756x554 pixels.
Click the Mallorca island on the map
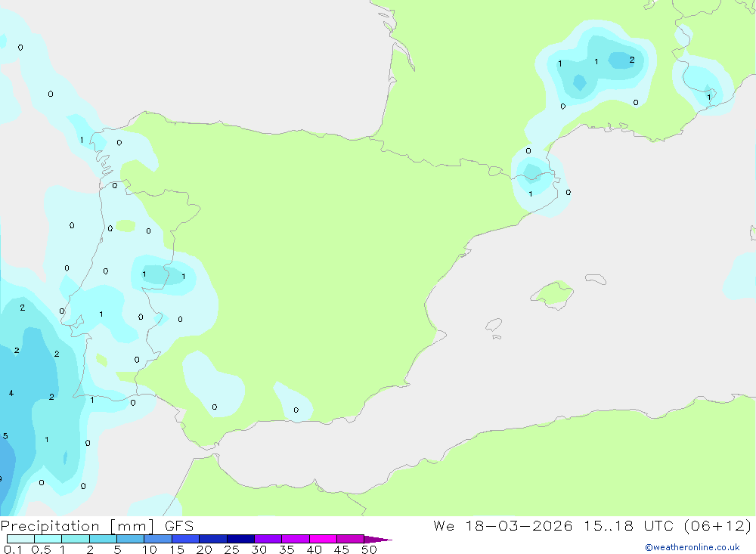pos(553,294)
